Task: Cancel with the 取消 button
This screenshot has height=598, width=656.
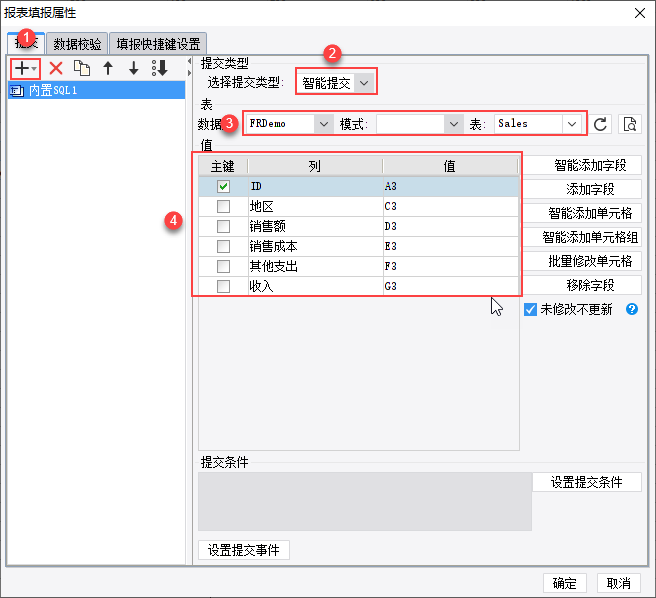Action: [619, 583]
